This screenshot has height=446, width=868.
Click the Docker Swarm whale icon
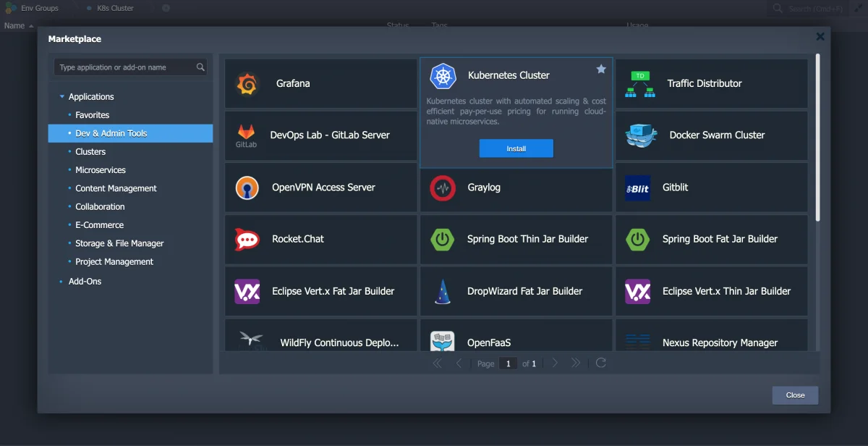click(x=641, y=135)
